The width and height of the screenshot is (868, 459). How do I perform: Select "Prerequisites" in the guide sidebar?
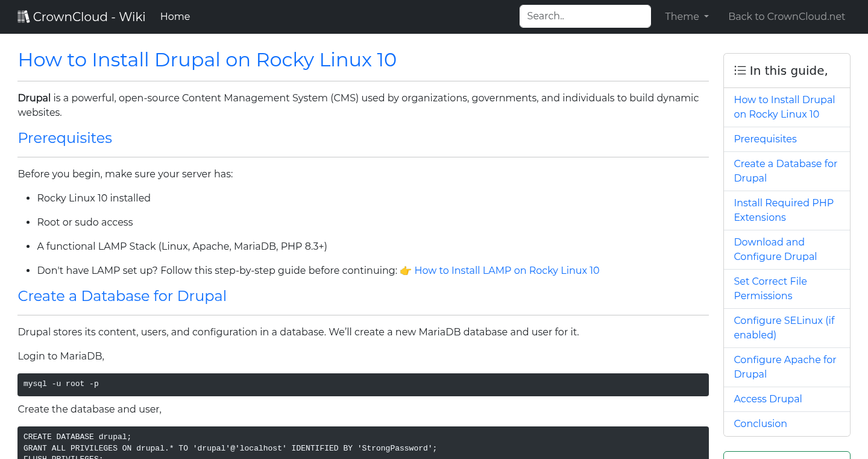pos(765,139)
